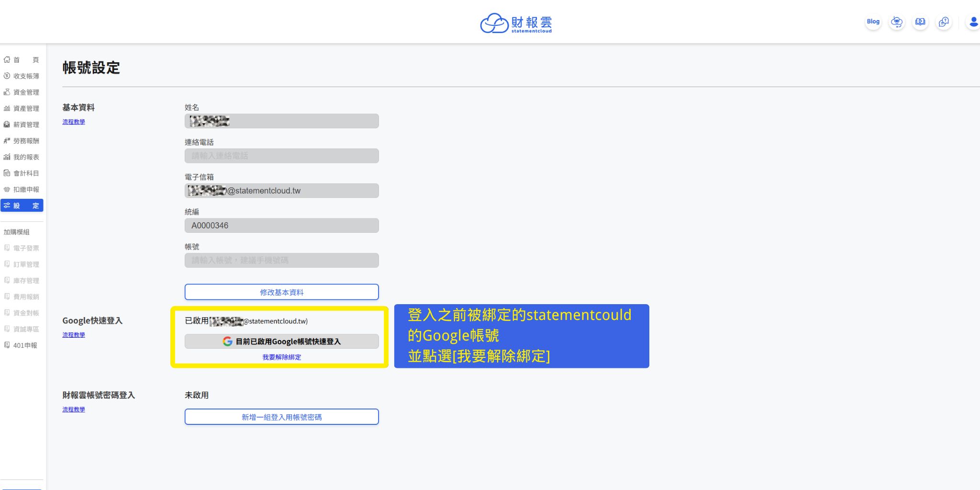Screen dimensions: 980x490
Task: Open the 資金對帳 add-on module
Action: click(22, 313)
